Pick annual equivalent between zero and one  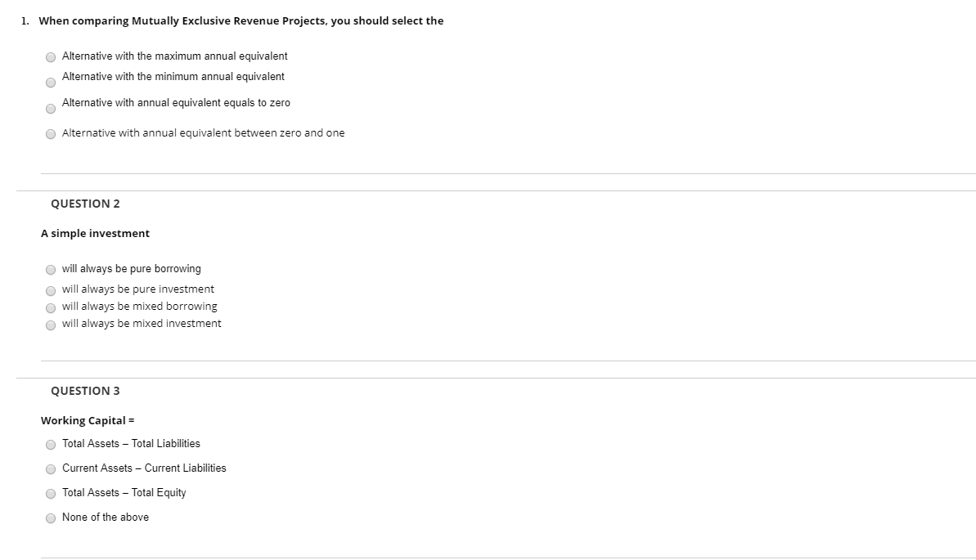[51, 133]
